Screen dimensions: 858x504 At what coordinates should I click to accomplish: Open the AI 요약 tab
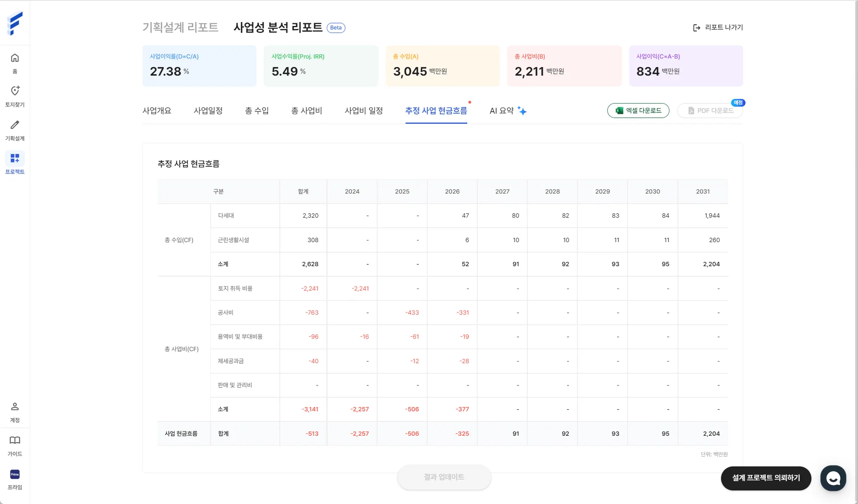point(507,111)
